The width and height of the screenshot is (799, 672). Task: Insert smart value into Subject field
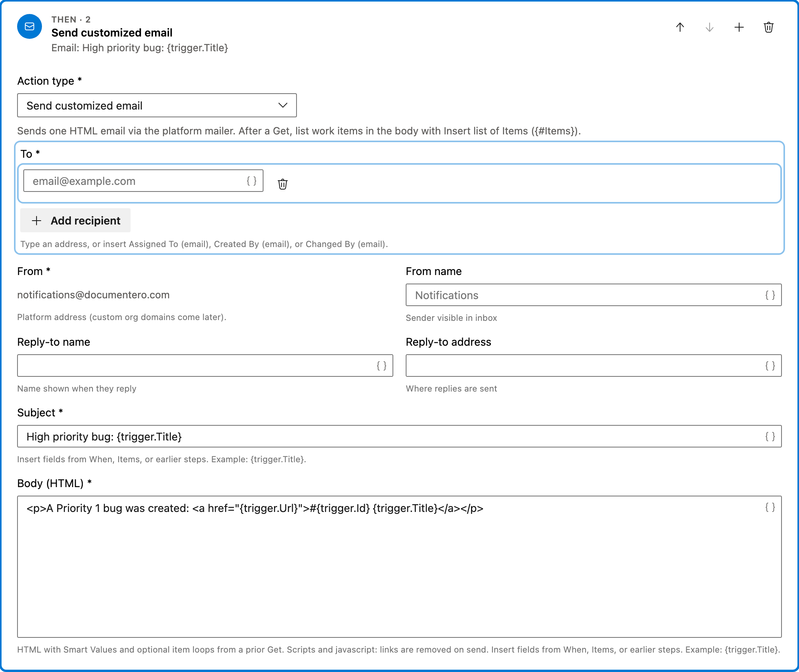(770, 436)
